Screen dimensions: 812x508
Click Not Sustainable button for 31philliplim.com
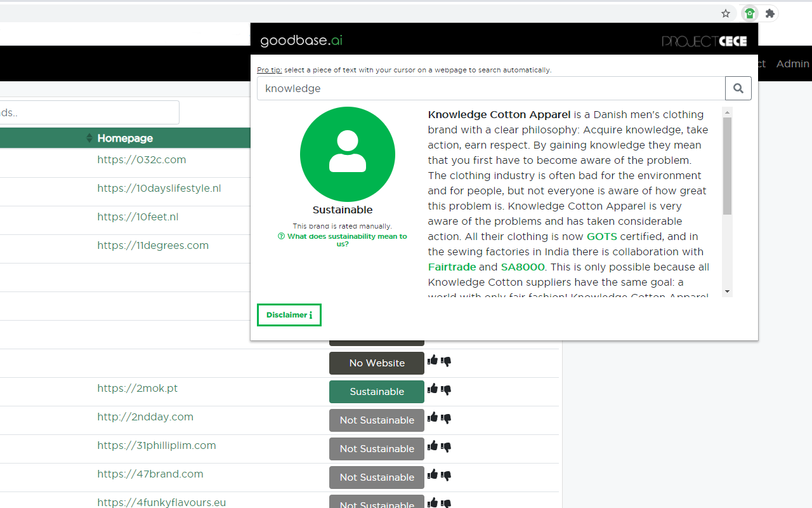coord(377,449)
